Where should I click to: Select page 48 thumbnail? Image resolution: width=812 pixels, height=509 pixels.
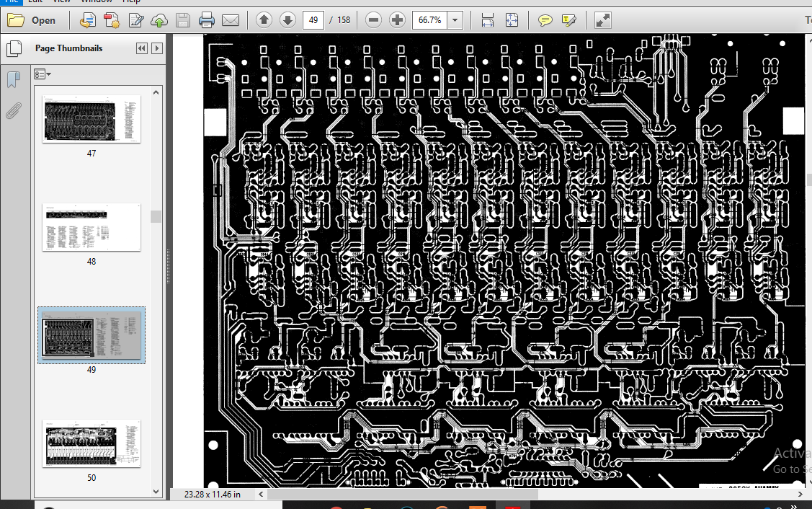[91, 227]
